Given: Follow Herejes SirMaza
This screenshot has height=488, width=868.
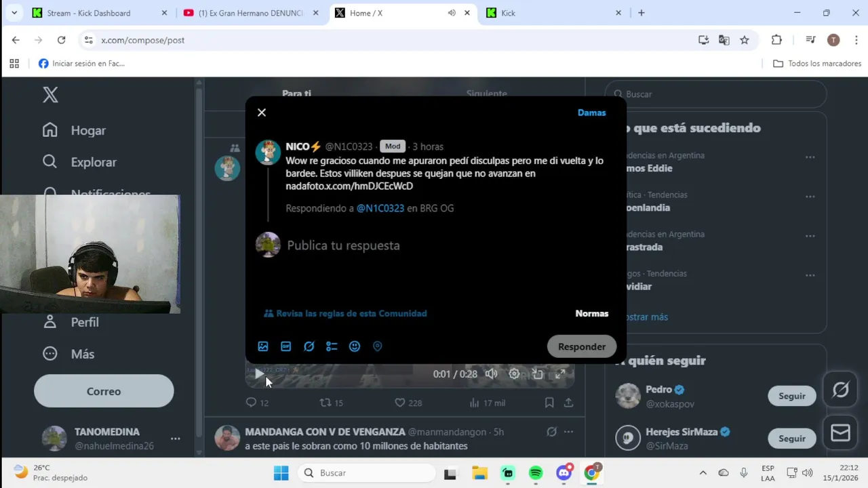Looking at the screenshot, I should tap(791, 439).
